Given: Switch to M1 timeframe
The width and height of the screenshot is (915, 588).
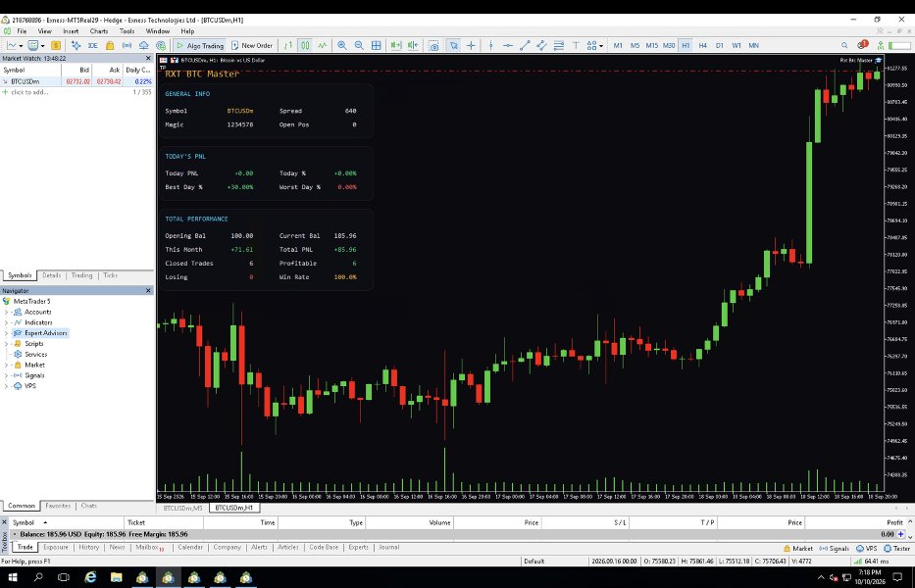Looking at the screenshot, I should (618, 45).
